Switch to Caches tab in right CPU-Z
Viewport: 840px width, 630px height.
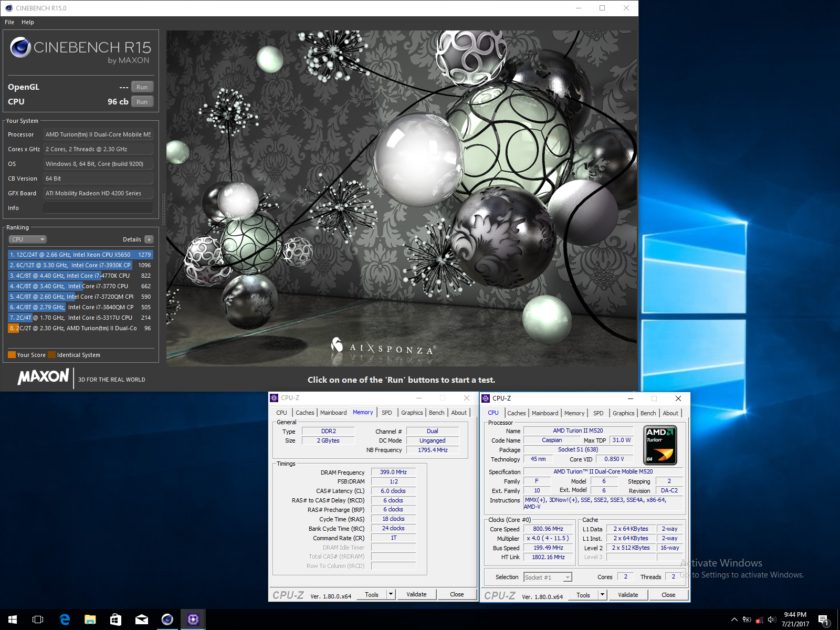click(x=517, y=413)
